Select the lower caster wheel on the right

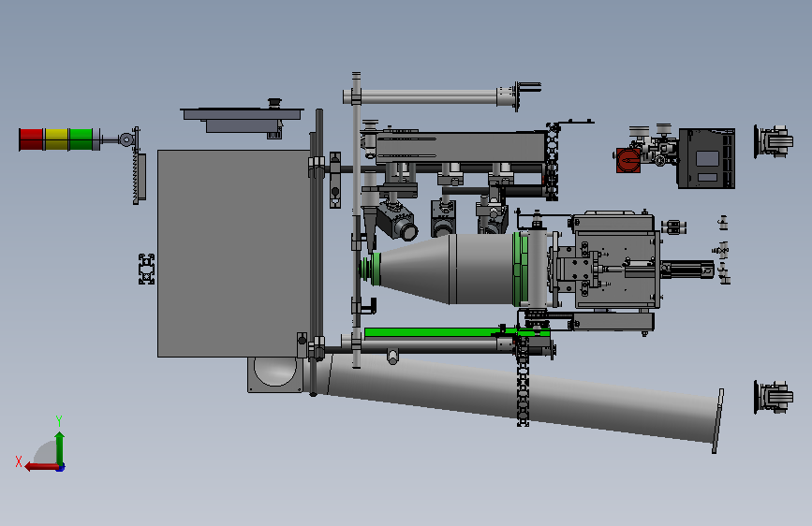(773, 397)
